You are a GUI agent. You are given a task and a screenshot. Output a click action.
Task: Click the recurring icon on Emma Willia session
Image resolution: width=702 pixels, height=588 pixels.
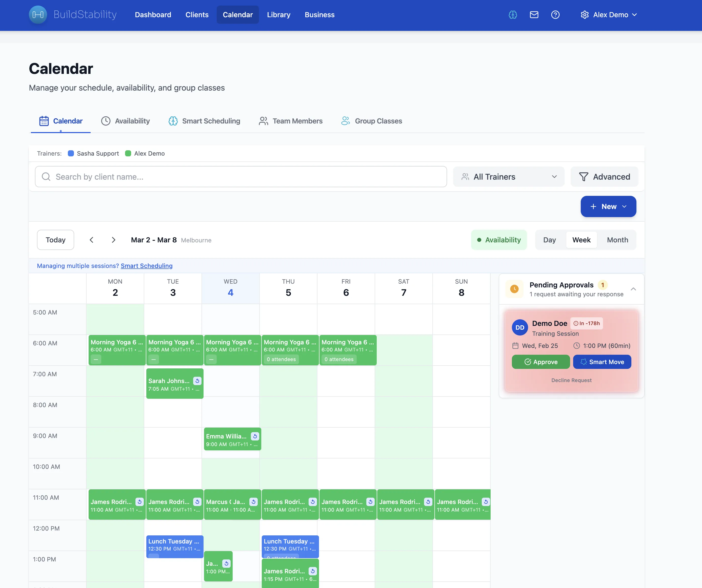255,436
